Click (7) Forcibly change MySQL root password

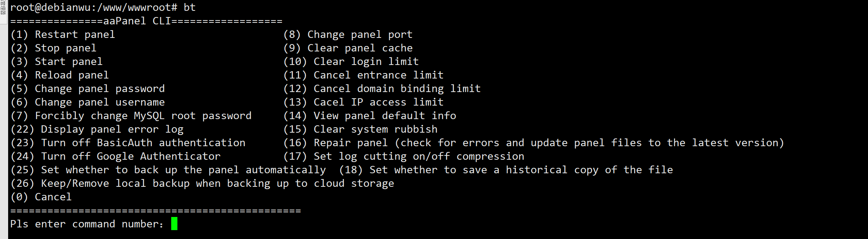tap(131, 116)
